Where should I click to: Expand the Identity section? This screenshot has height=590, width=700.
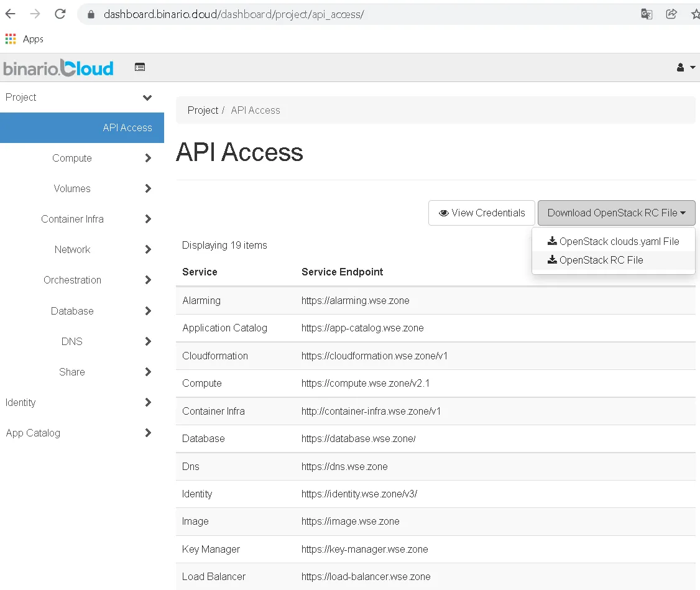pyautogui.click(x=147, y=402)
